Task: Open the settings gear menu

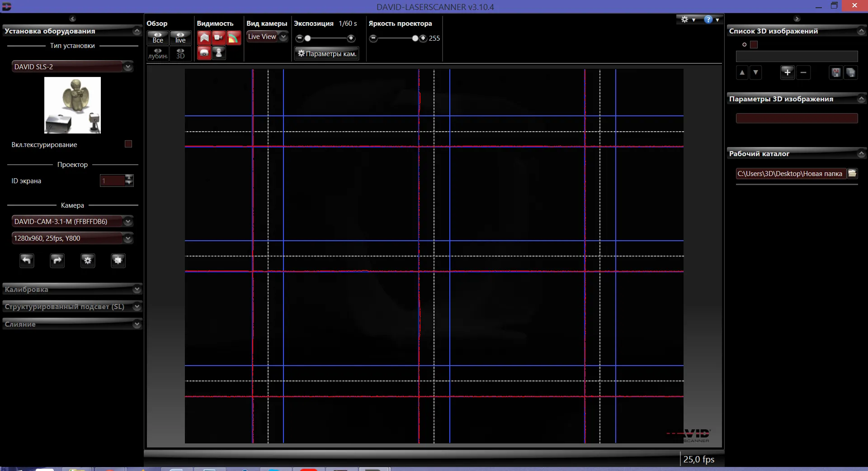Action: 688,19
